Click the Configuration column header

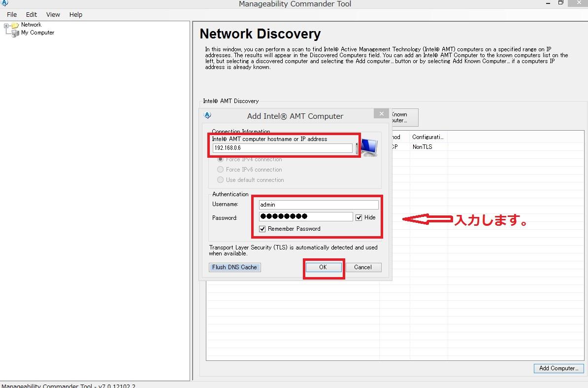[428, 137]
